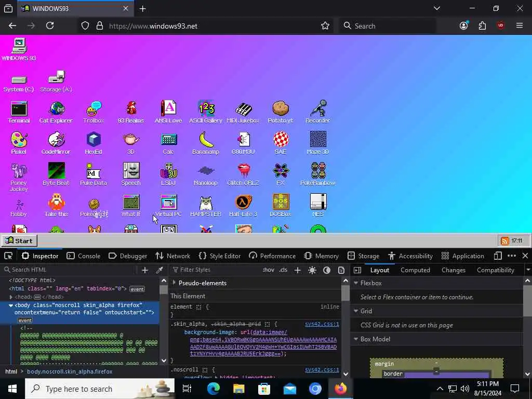This screenshot has width=532, height=399.
Task: Toggle dark color scheme simulation
Action: (327, 270)
